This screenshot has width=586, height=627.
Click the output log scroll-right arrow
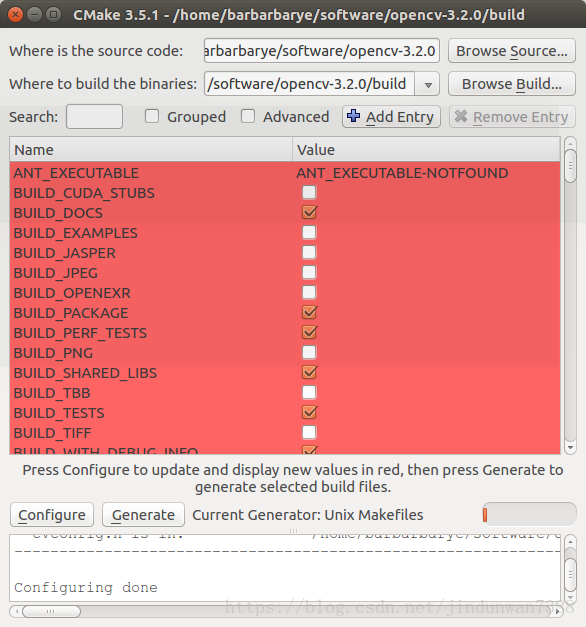pyautogui.click(x=557, y=611)
